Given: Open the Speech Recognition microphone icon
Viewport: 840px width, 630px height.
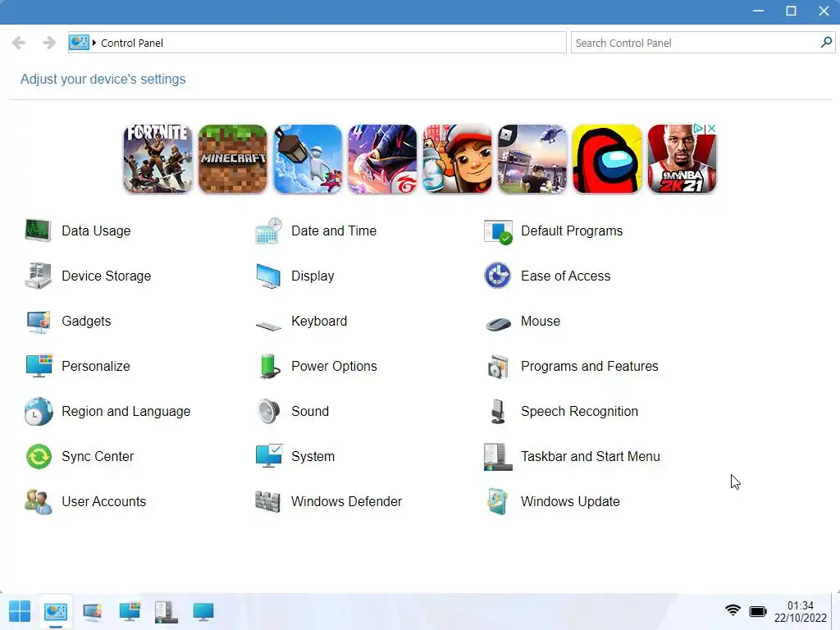Looking at the screenshot, I should 498,412.
